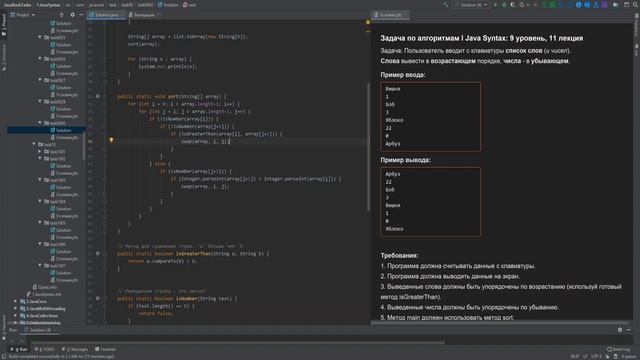Click the scroll-from-source icon in Project panel
Screen dimensions: 640x360
point(62,15)
